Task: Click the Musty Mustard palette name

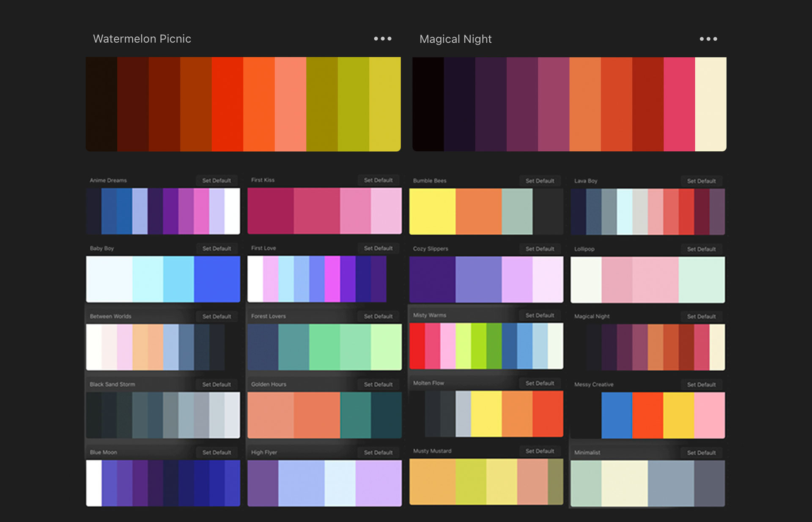Action: (432, 451)
